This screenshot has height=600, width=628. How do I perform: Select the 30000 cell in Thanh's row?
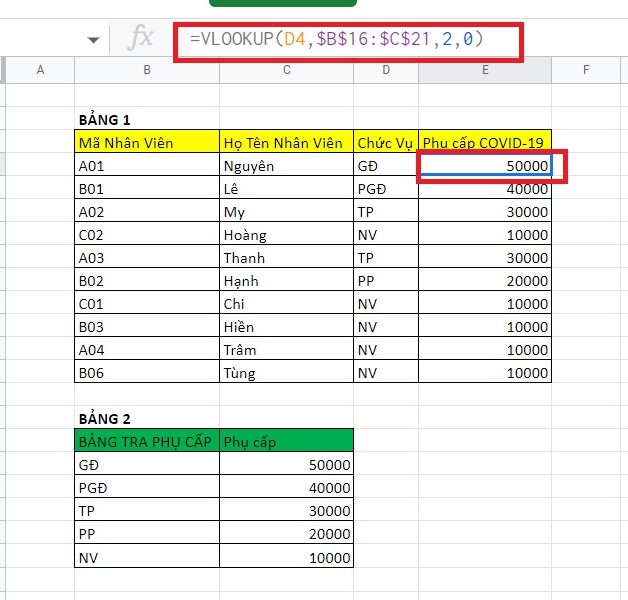(485, 257)
